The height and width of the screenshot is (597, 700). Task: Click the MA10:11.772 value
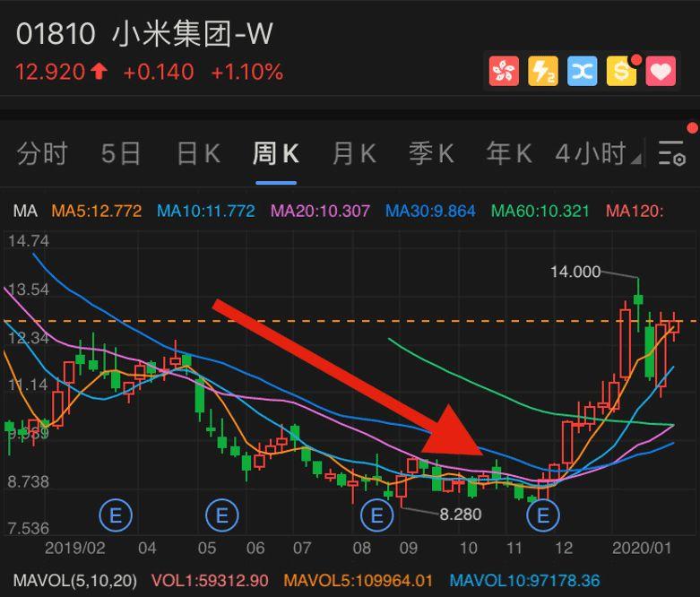tap(206, 211)
